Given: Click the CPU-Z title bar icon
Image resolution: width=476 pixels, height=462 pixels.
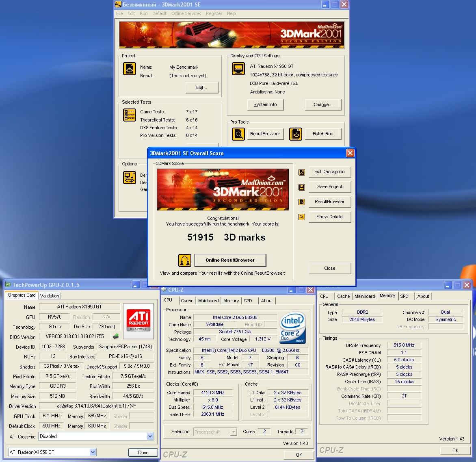Looking at the screenshot, I should pyautogui.click(x=164, y=289).
